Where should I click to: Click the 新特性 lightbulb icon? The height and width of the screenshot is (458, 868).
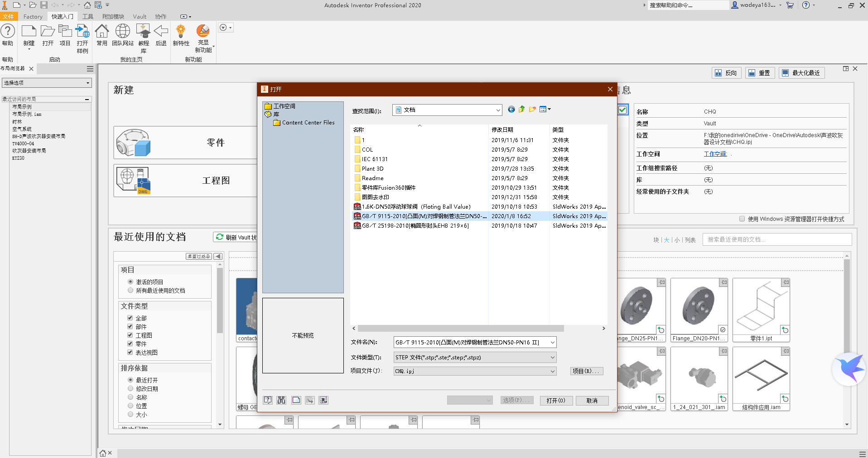pos(181,31)
